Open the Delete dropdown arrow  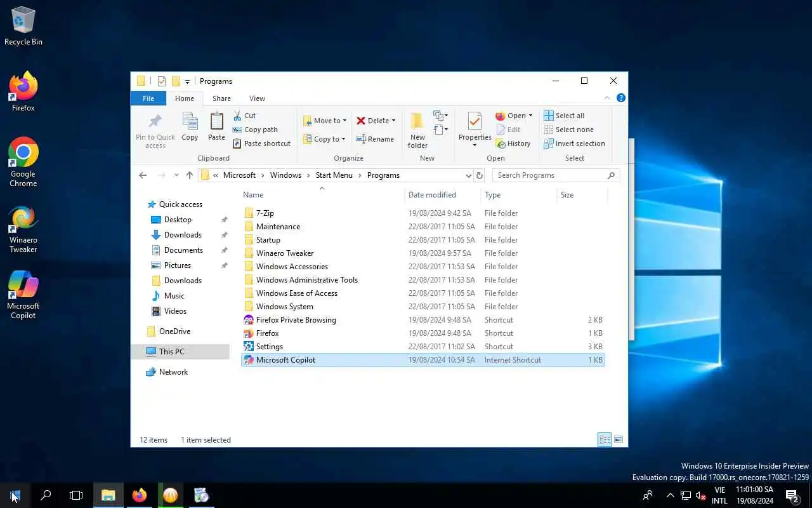click(393, 121)
